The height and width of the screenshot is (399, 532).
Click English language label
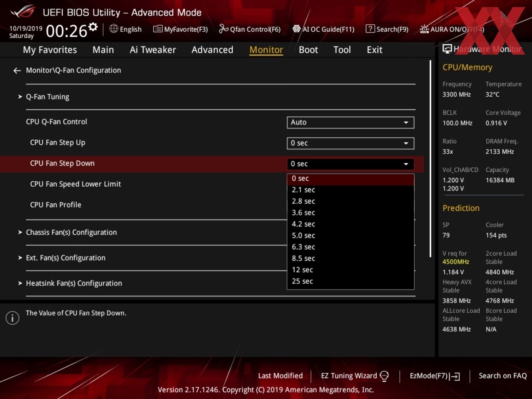pyautogui.click(x=131, y=29)
